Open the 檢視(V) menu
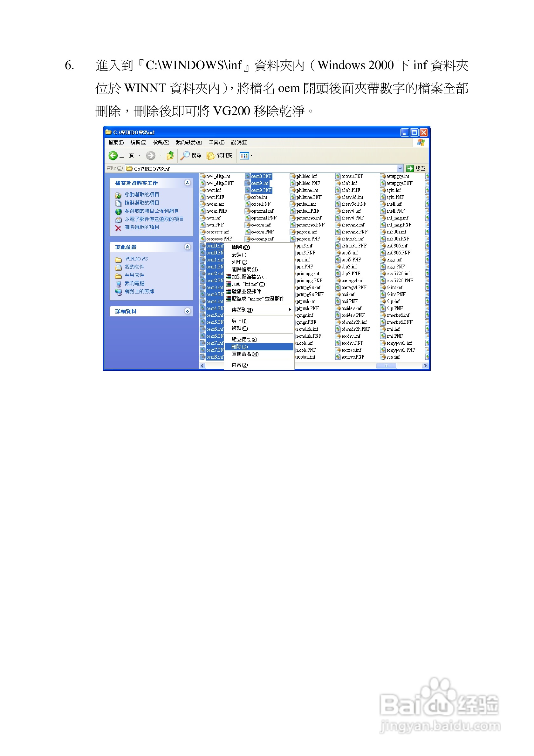Viewport: 534px width, 756px height. click(161, 142)
